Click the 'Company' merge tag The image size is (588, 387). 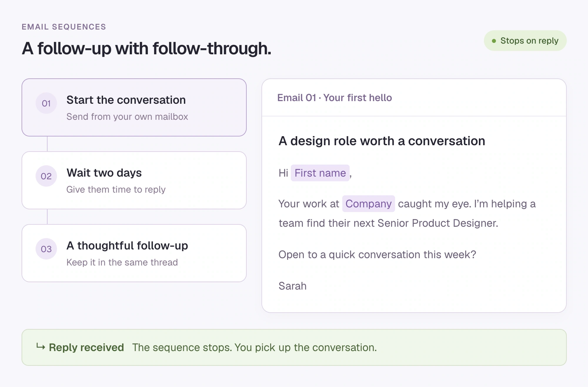click(368, 204)
